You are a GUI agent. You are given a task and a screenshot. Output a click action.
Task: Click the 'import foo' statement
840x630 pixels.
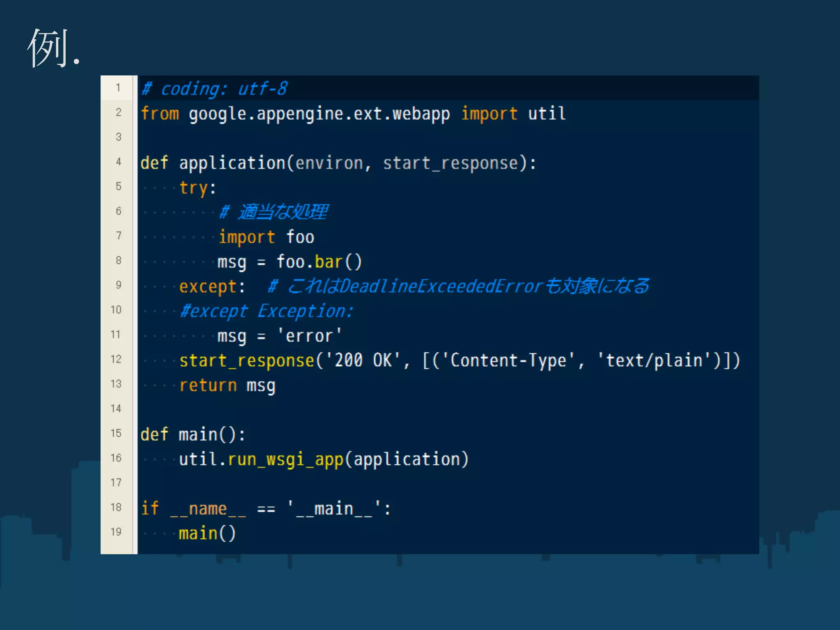[x=267, y=237]
